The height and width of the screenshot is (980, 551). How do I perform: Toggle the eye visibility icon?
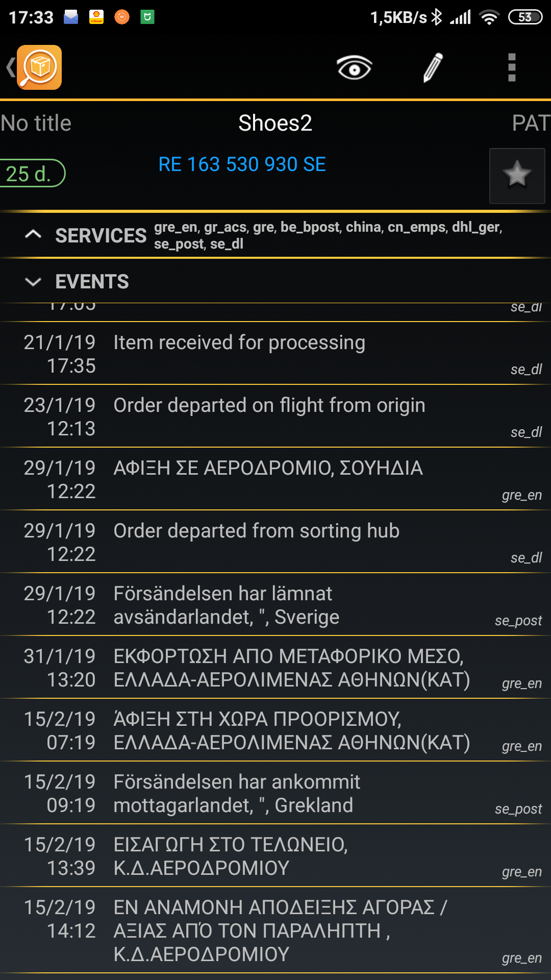(x=354, y=67)
